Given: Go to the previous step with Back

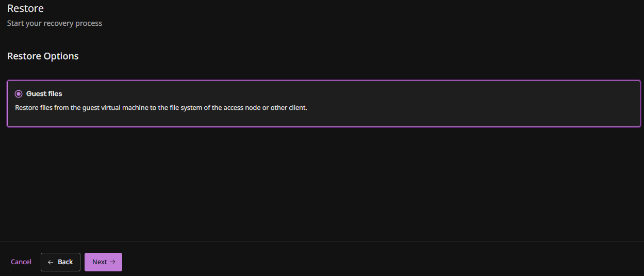Looking at the screenshot, I should [x=60, y=262].
